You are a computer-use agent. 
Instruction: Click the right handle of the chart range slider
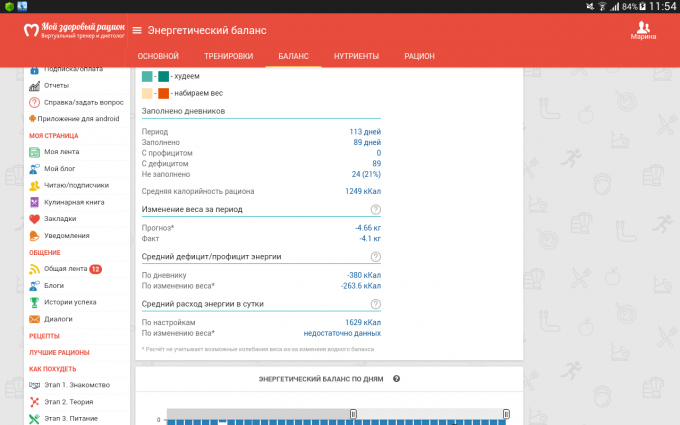coord(506,413)
